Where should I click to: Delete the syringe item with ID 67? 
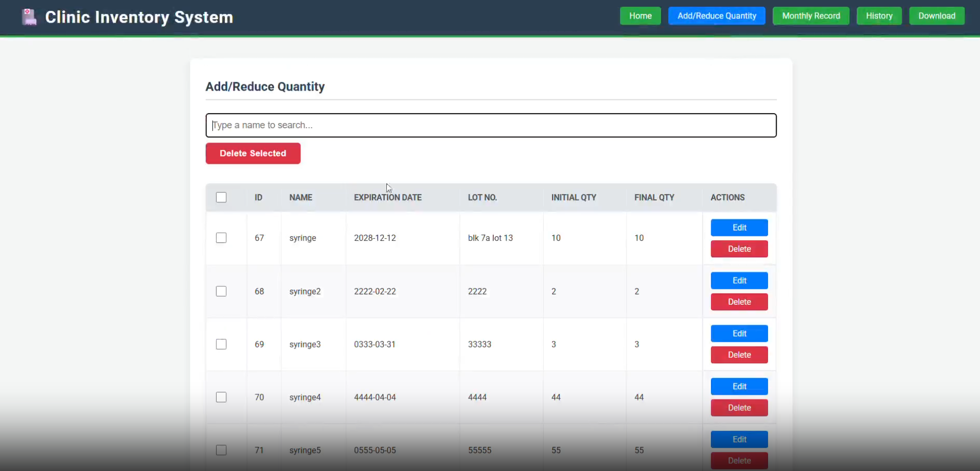click(x=739, y=249)
